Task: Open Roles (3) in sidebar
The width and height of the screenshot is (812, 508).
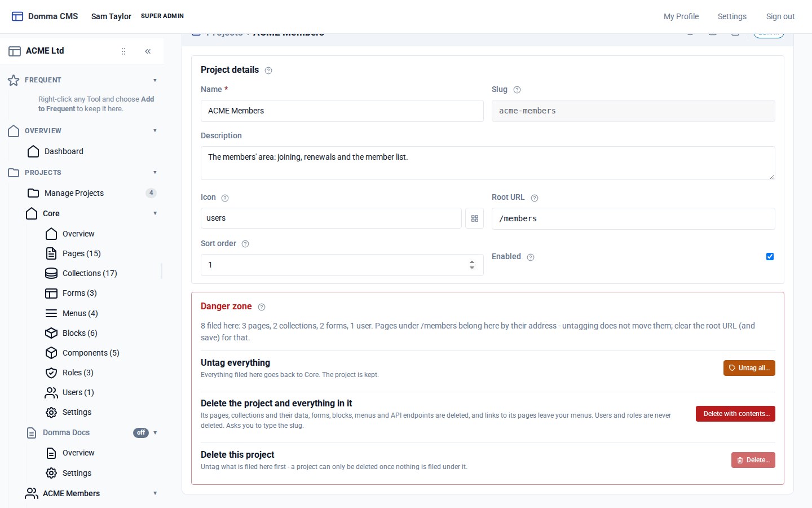Action: 78,373
